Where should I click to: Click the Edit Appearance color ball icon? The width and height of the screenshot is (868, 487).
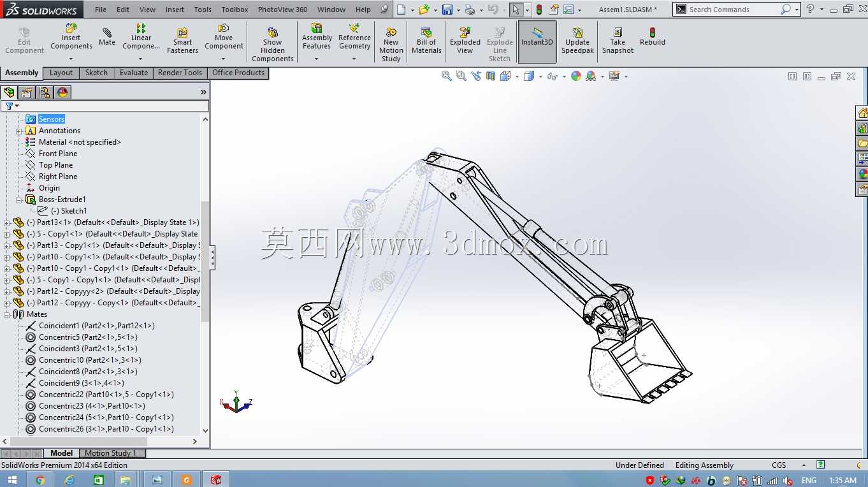click(x=576, y=76)
